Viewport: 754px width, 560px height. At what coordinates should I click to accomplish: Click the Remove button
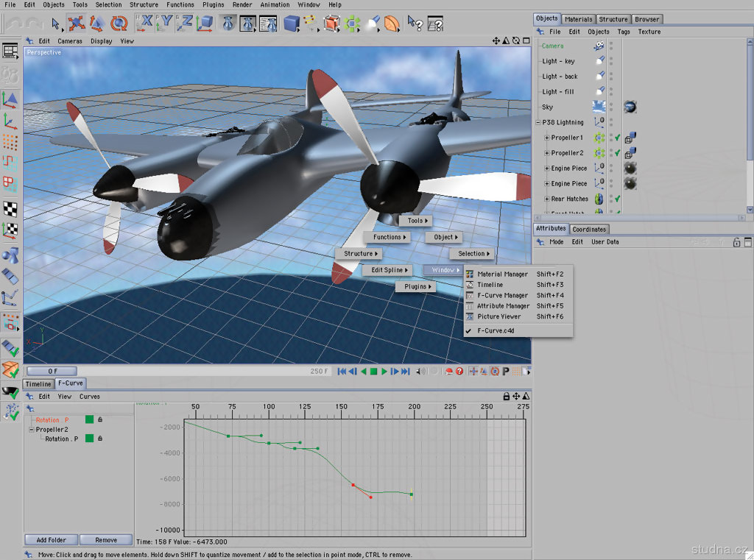106,540
